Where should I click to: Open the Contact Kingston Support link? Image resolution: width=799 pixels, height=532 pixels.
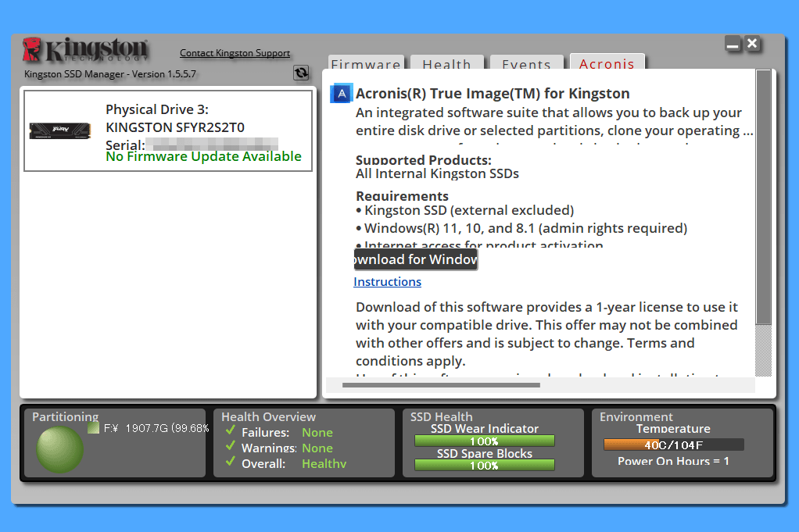pyautogui.click(x=235, y=53)
